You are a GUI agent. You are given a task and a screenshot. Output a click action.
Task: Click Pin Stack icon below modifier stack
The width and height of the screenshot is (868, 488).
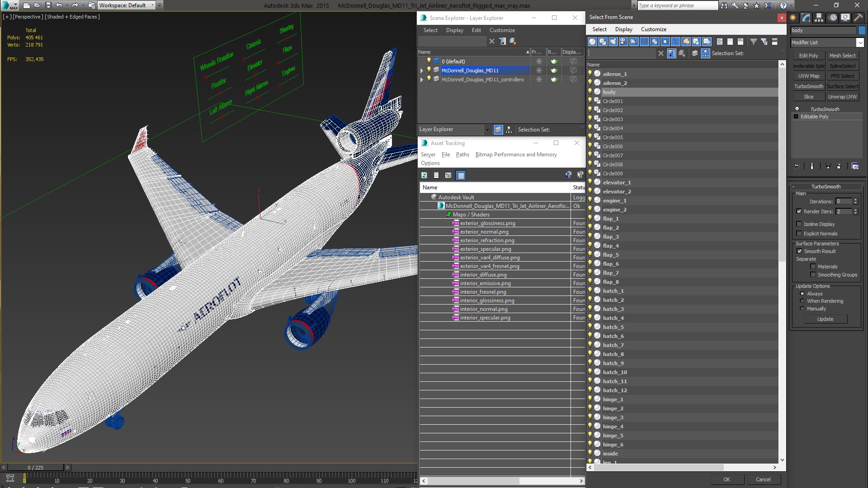point(797,166)
